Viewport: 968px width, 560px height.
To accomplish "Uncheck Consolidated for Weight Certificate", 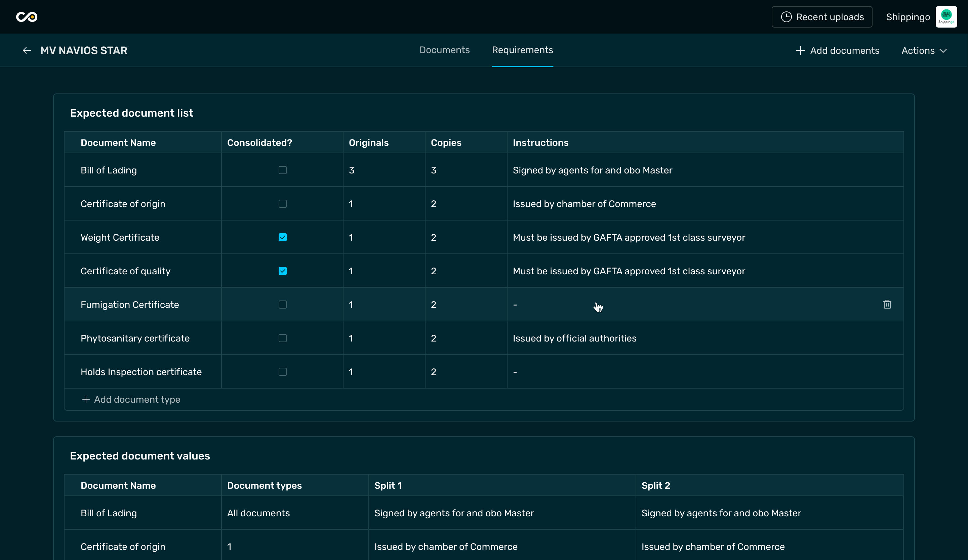I will click(x=282, y=237).
